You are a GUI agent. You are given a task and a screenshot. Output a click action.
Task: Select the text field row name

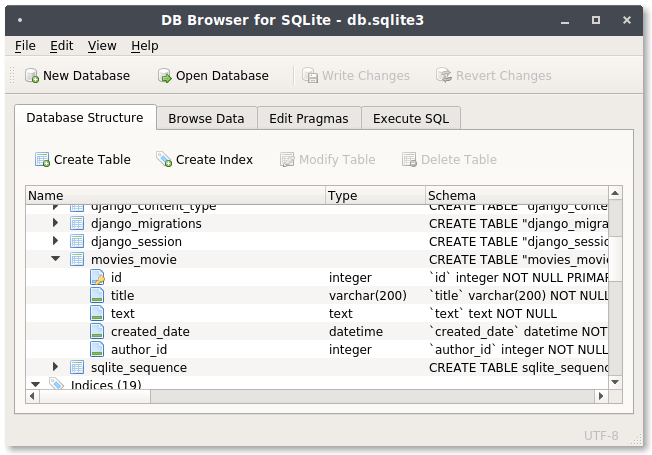click(x=122, y=314)
